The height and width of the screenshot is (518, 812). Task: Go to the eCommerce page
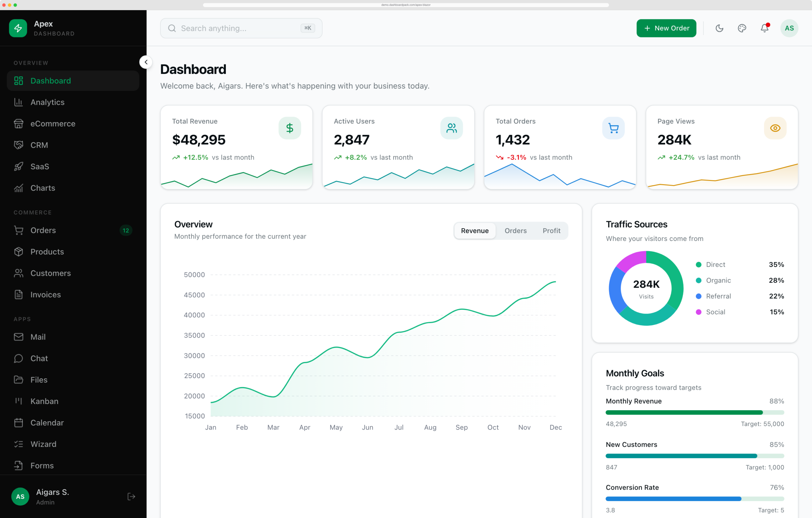click(x=73, y=123)
